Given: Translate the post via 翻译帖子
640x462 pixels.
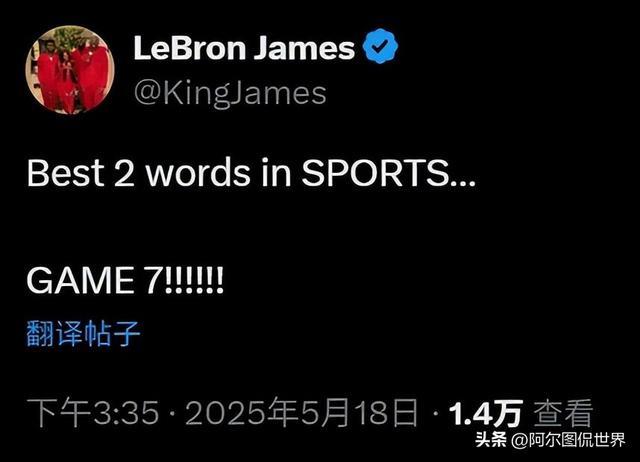Looking at the screenshot, I should [x=84, y=333].
